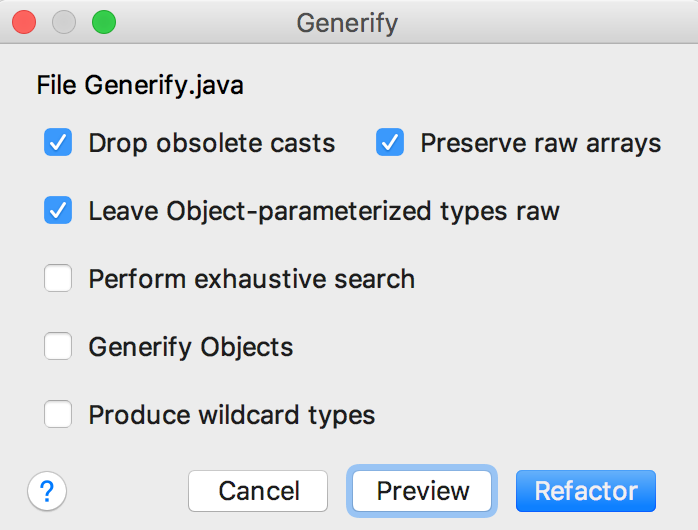Tick the Generify Objects checkbox
This screenshot has width=698, height=530.
(x=58, y=346)
